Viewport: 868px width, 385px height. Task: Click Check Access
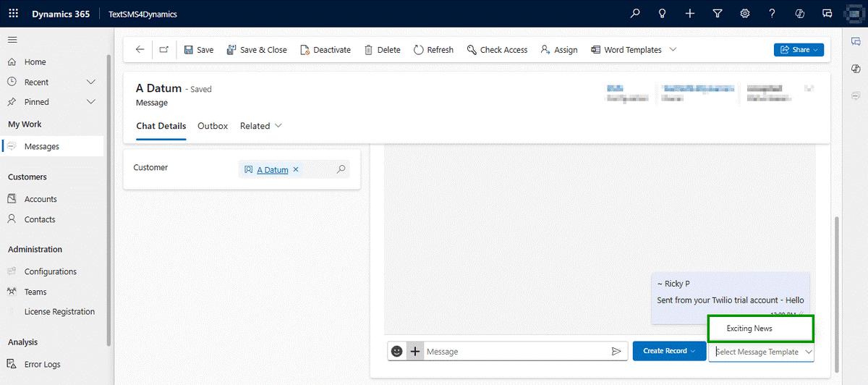(497, 50)
